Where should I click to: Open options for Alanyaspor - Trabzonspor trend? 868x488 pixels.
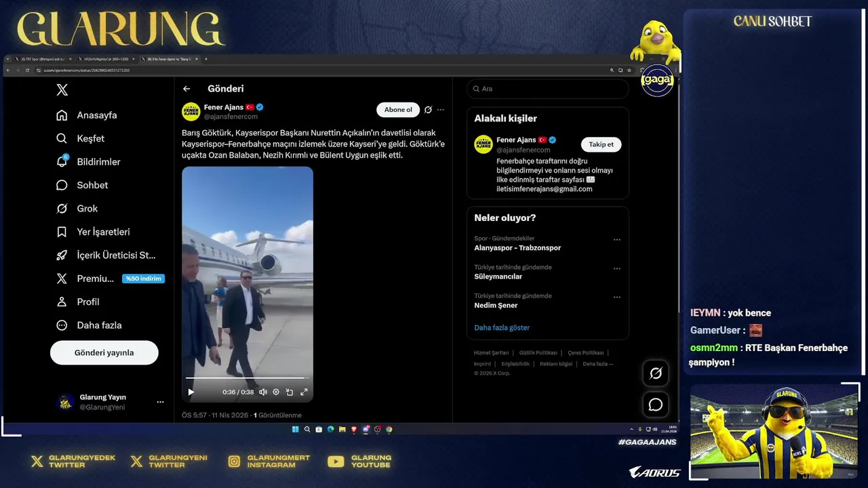(617, 240)
